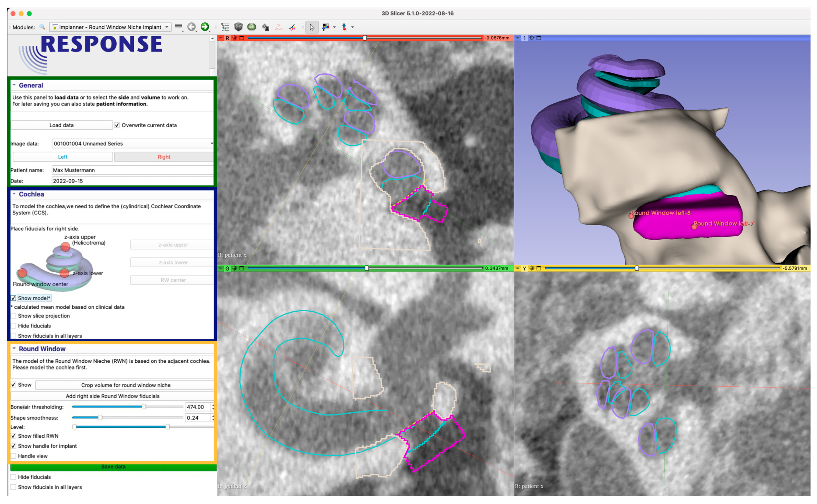
Task: Uncheck Overwrite current data checkbox
Action: click(x=117, y=125)
